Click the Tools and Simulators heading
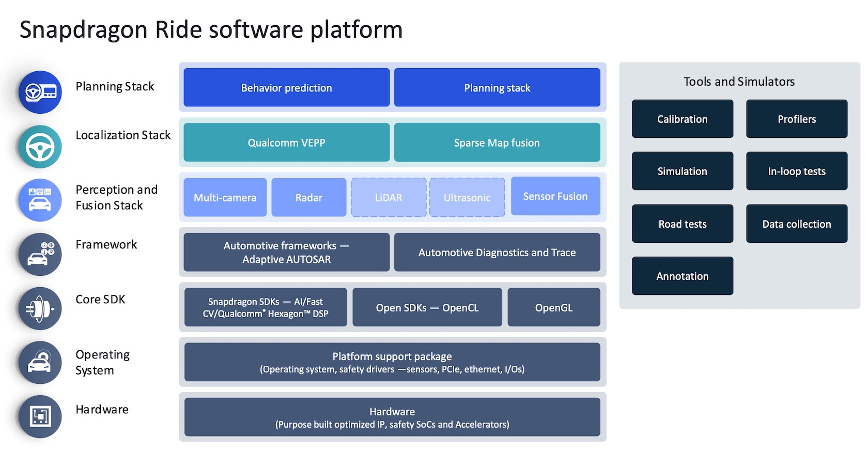 click(739, 82)
